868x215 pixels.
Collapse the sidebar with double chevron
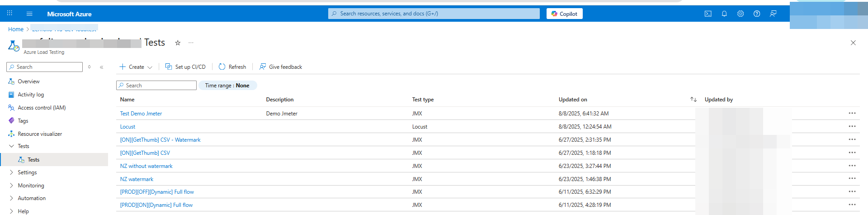click(102, 67)
